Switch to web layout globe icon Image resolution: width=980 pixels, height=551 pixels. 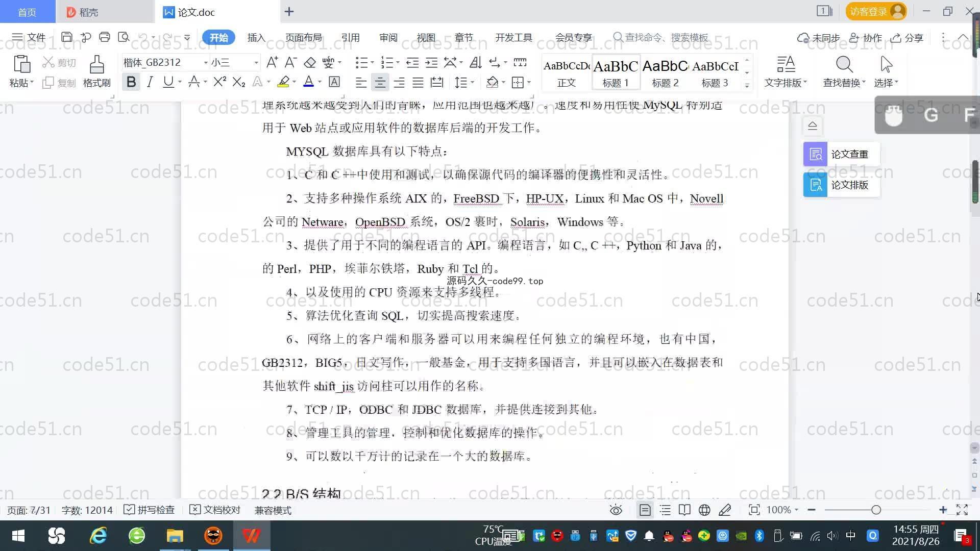click(704, 510)
